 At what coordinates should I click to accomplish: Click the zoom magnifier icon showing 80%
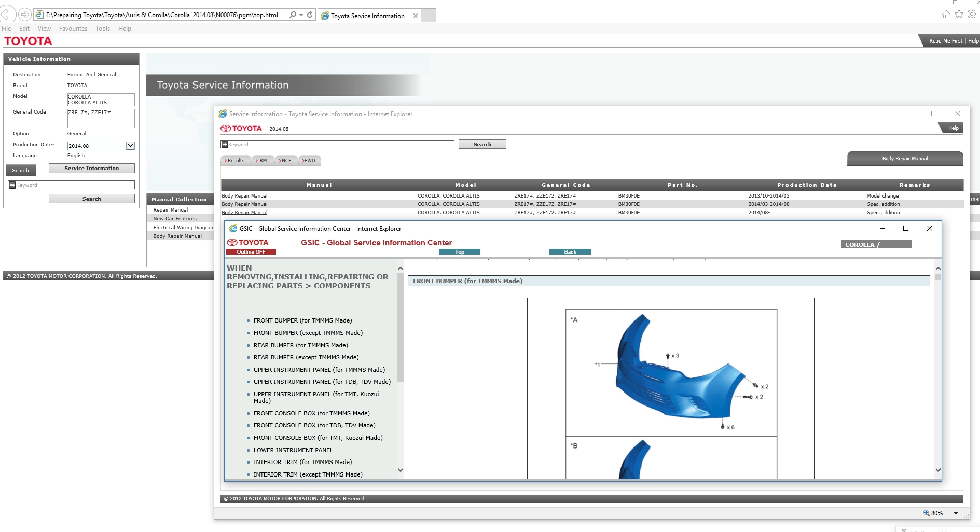pos(926,513)
